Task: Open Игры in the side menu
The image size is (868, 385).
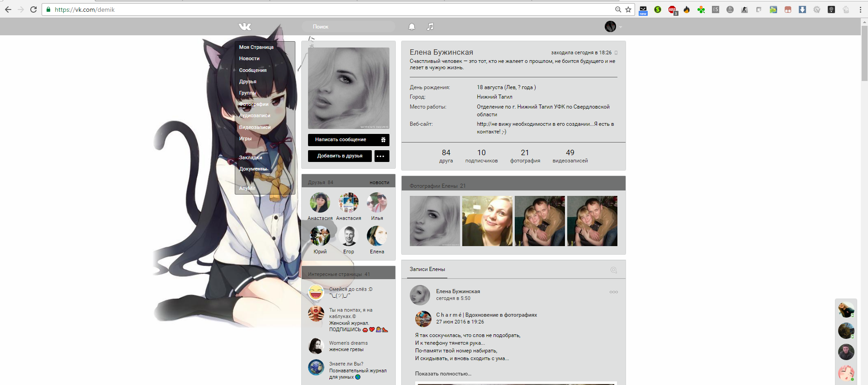Action: click(x=245, y=138)
